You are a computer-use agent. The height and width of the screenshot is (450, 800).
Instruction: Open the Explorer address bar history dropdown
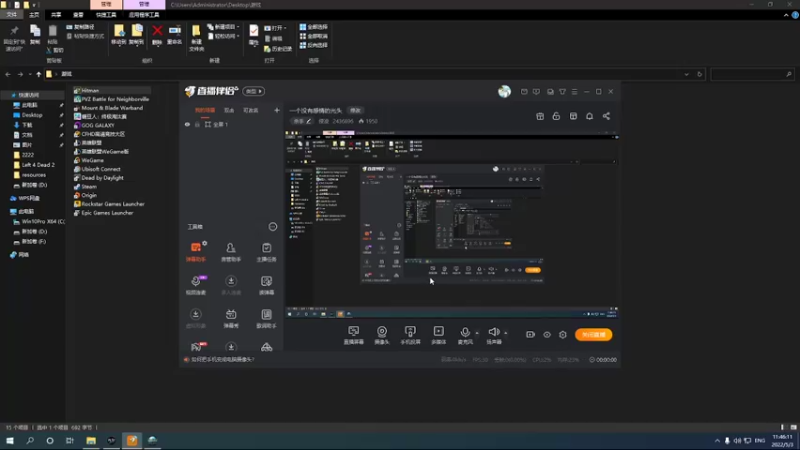pos(686,74)
